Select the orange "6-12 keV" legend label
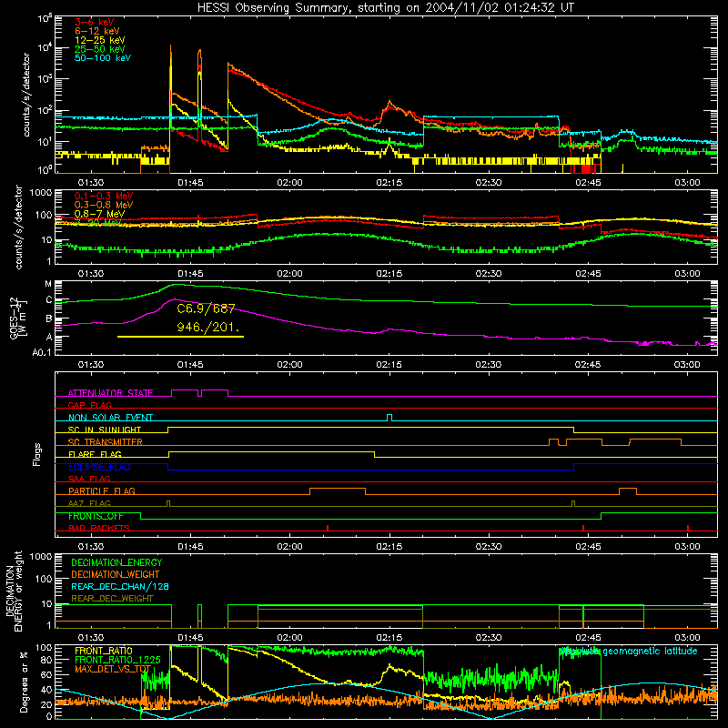This screenshot has height=728, width=728. click(x=96, y=31)
